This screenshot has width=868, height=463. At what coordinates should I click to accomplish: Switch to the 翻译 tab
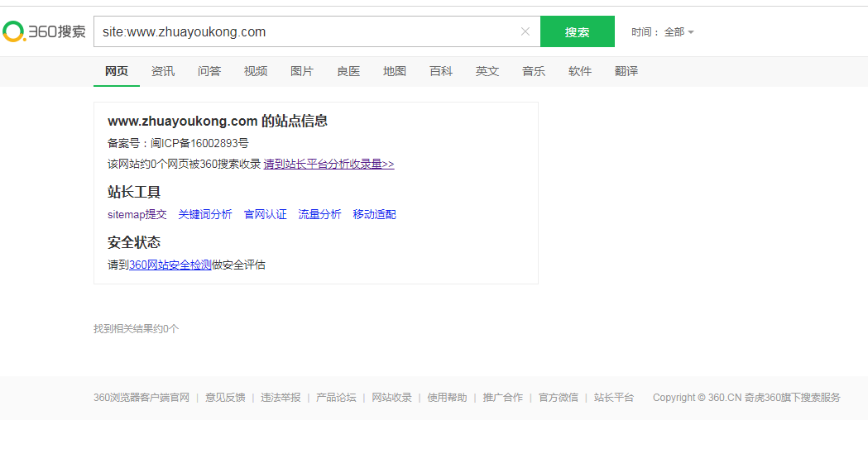[626, 71]
